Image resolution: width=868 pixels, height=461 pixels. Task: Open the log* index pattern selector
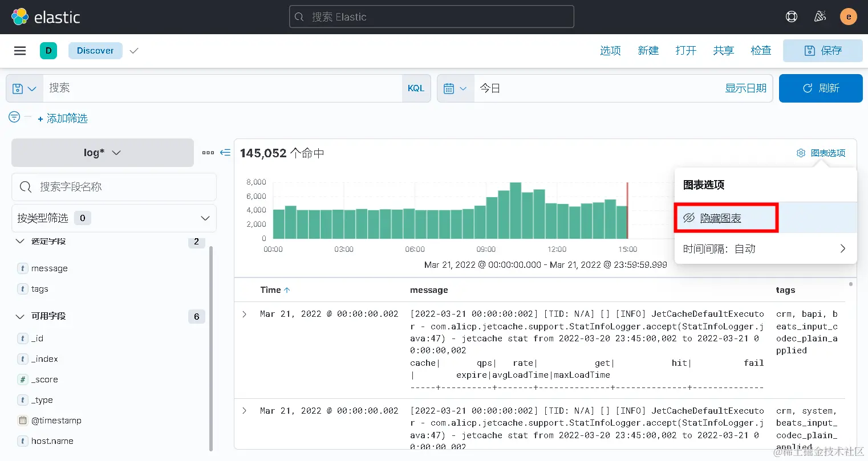pyautogui.click(x=103, y=153)
